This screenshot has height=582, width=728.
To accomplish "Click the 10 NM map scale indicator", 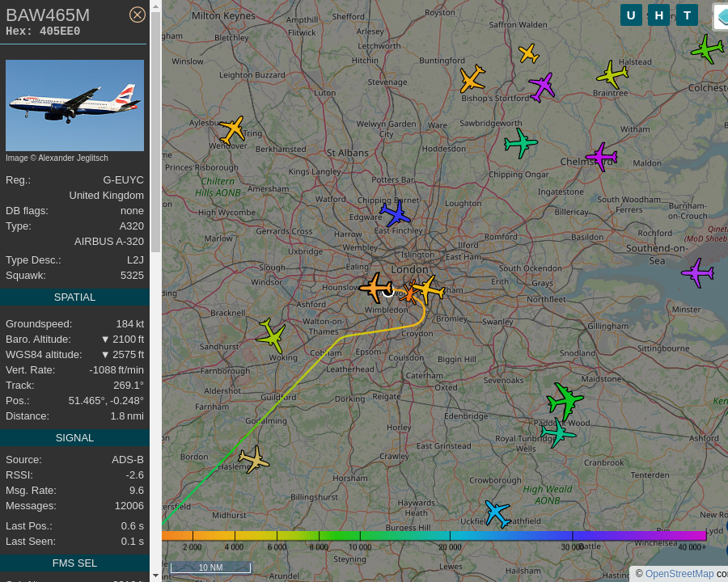I will coord(211,567).
